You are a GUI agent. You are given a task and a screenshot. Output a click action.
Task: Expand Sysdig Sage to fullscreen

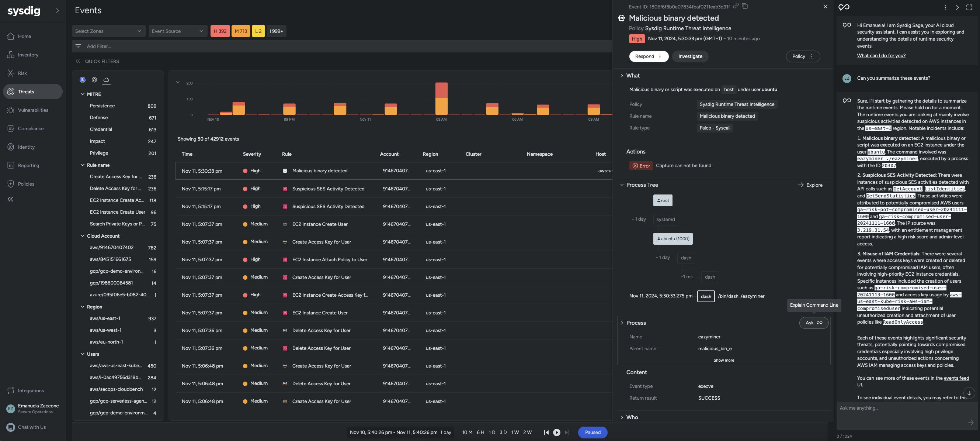pos(969,7)
